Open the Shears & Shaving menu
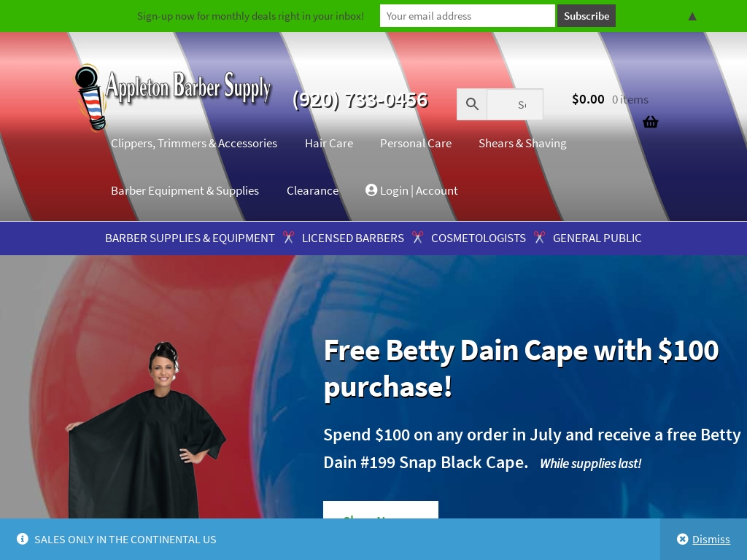The height and width of the screenshot is (560, 747). point(522,144)
